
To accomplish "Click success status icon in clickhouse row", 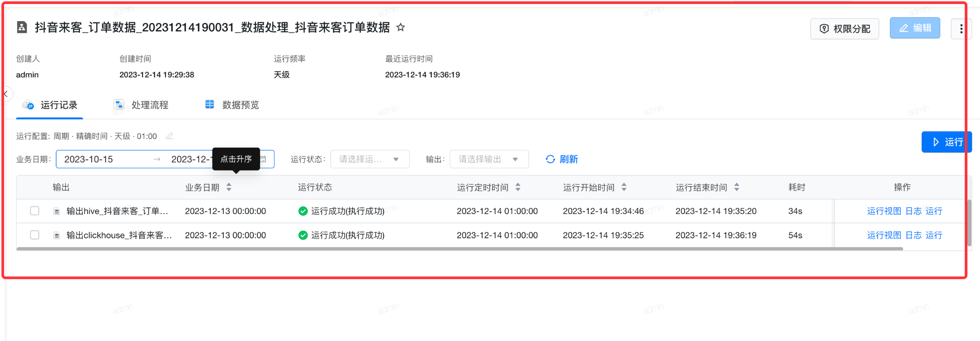I will coord(303,236).
